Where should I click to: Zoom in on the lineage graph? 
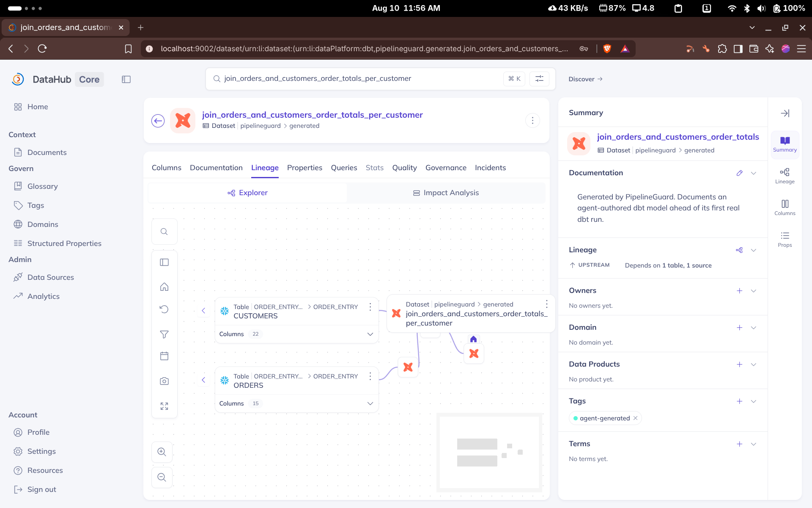(162, 452)
